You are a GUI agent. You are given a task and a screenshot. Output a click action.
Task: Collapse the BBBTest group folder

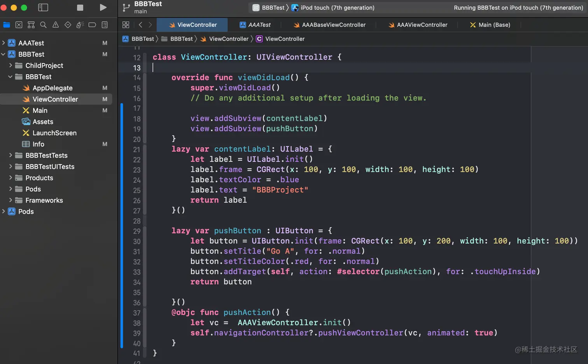point(10,77)
